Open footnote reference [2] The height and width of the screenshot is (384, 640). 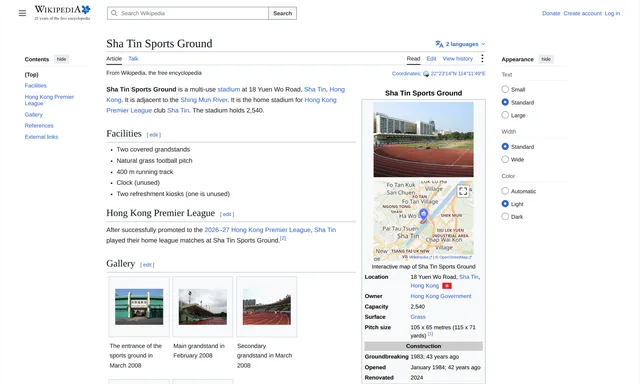[283, 238]
